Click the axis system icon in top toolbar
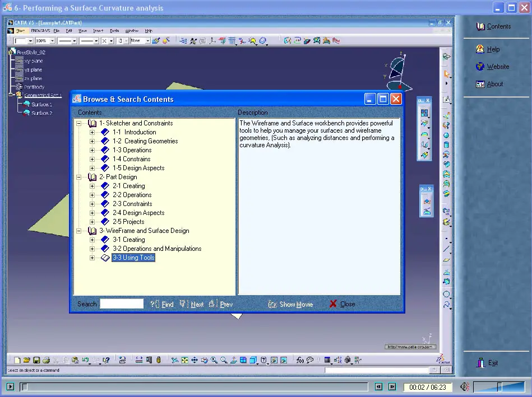 [x=212, y=41]
